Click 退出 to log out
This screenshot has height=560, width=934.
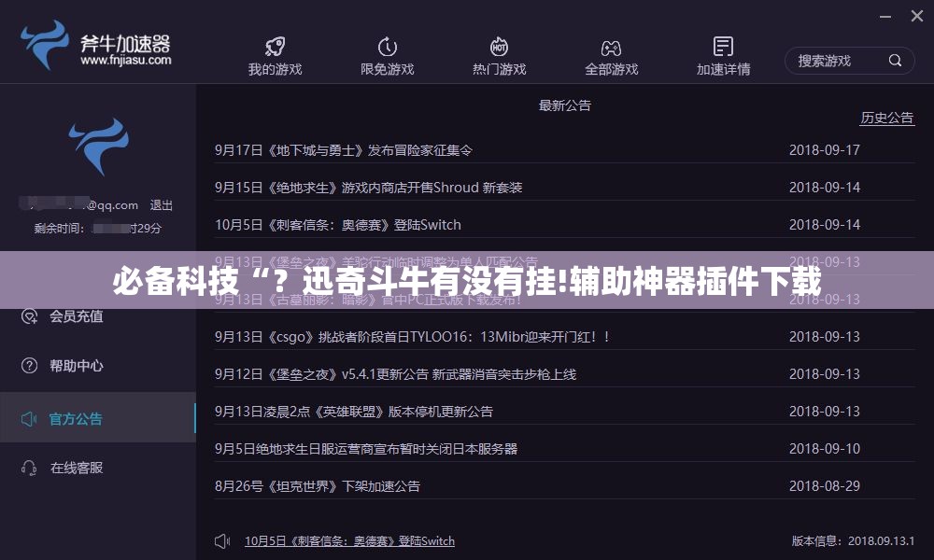tap(161, 205)
